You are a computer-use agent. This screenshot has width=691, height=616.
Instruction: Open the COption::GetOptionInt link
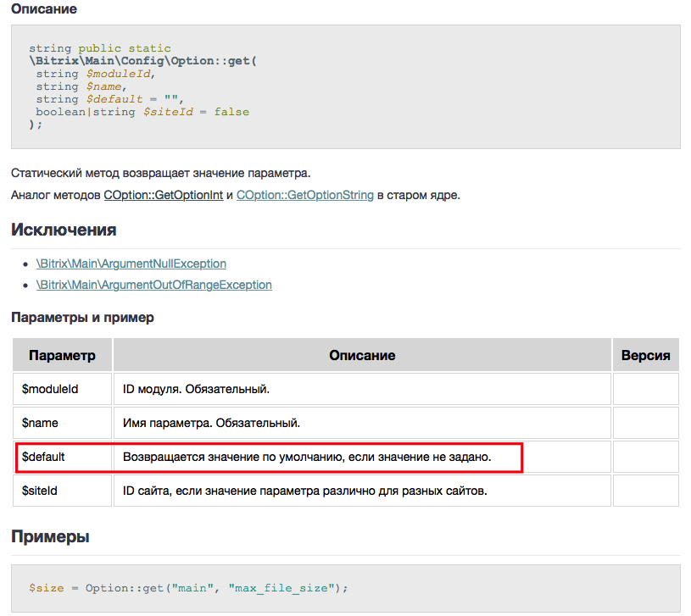(163, 195)
